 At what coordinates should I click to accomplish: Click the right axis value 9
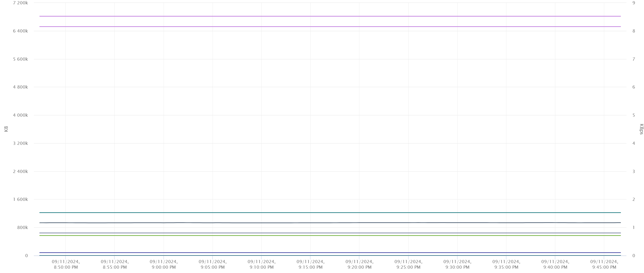click(634, 3)
